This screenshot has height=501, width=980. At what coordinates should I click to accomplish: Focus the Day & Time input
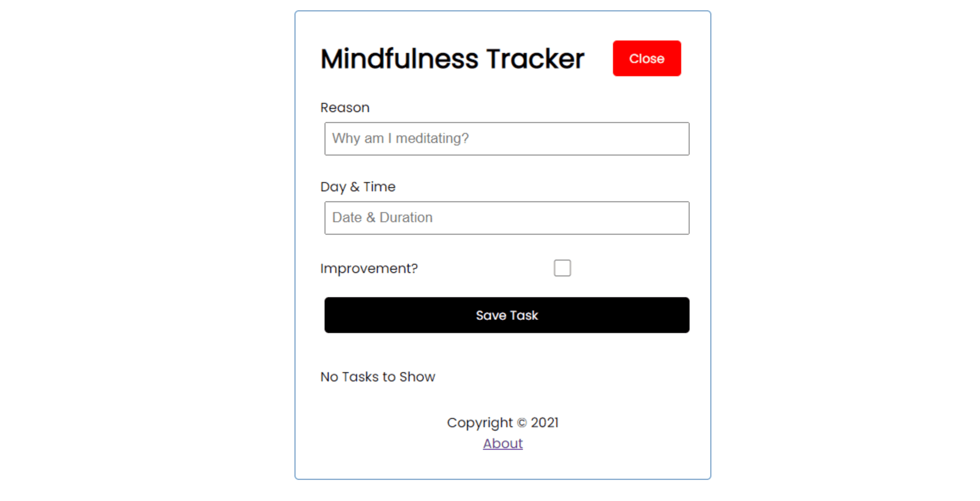pyautogui.click(x=506, y=218)
